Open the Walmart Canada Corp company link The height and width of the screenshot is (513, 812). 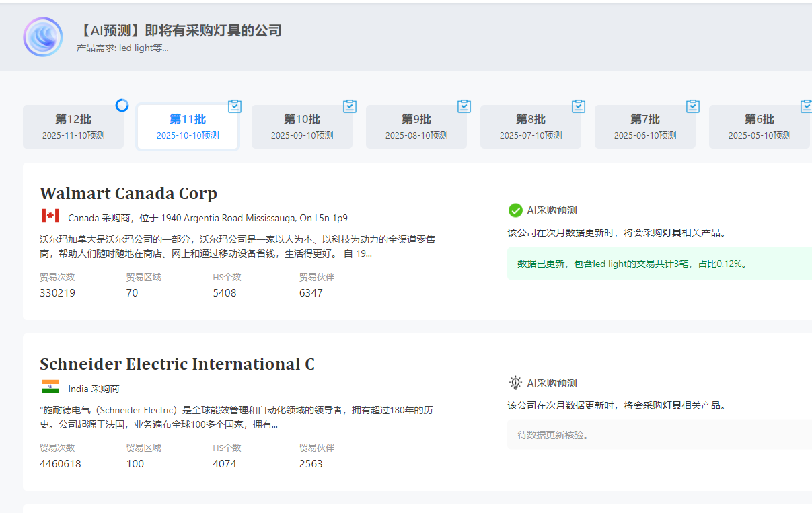pyautogui.click(x=128, y=194)
